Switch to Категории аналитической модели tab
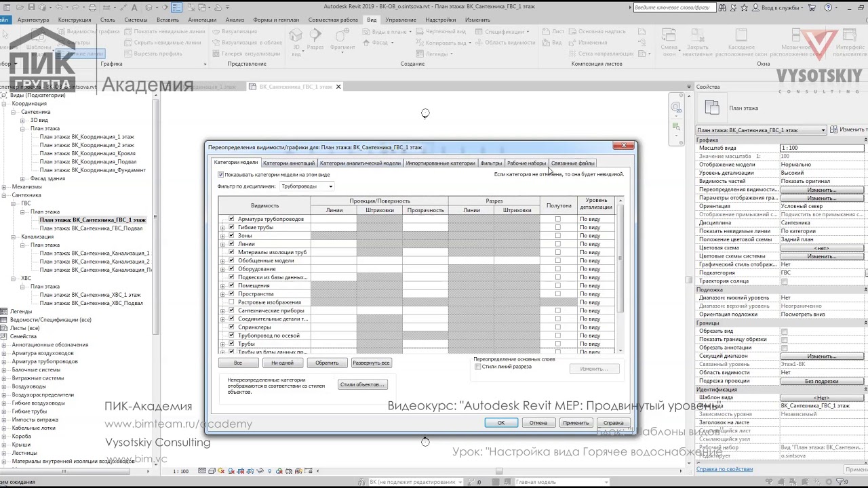 click(360, 163)
